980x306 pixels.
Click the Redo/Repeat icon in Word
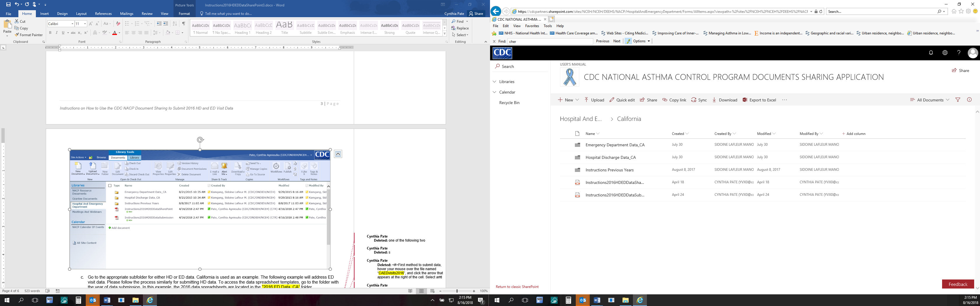click(27, 5)
